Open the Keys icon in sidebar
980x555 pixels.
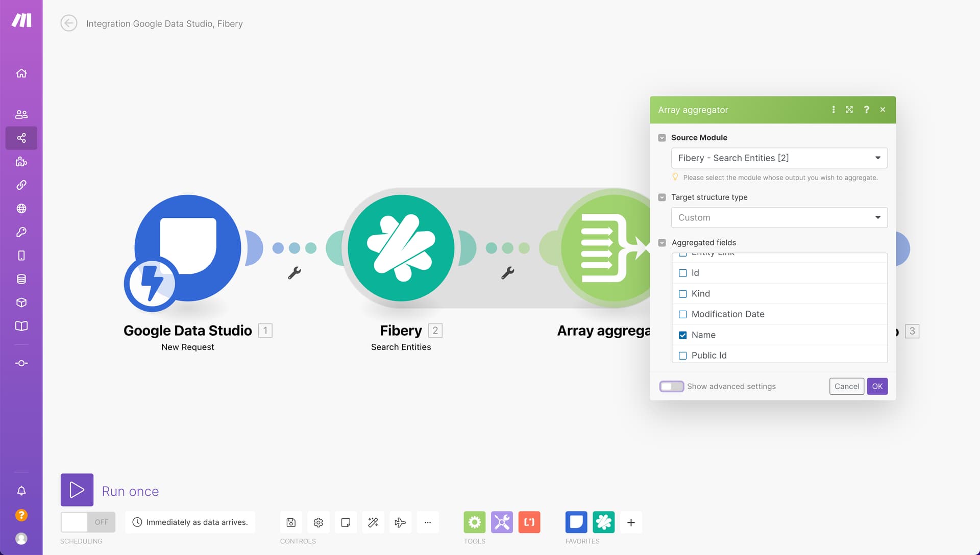pos(21,232)
